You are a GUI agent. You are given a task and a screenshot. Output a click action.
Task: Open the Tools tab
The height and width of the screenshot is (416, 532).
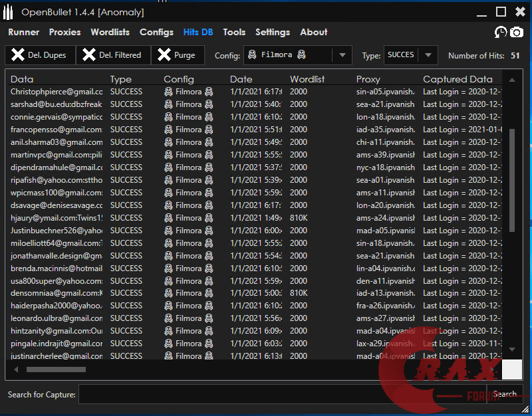(234, 32)
